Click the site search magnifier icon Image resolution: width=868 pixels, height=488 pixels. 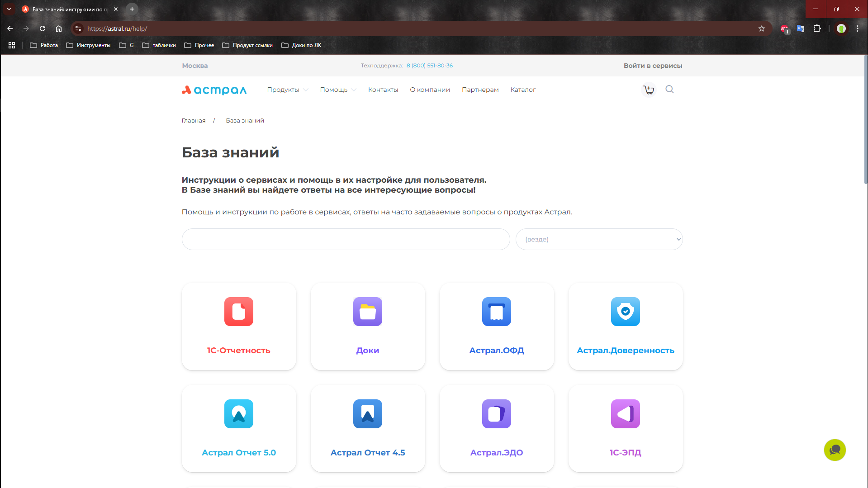(x=670, y=90)
